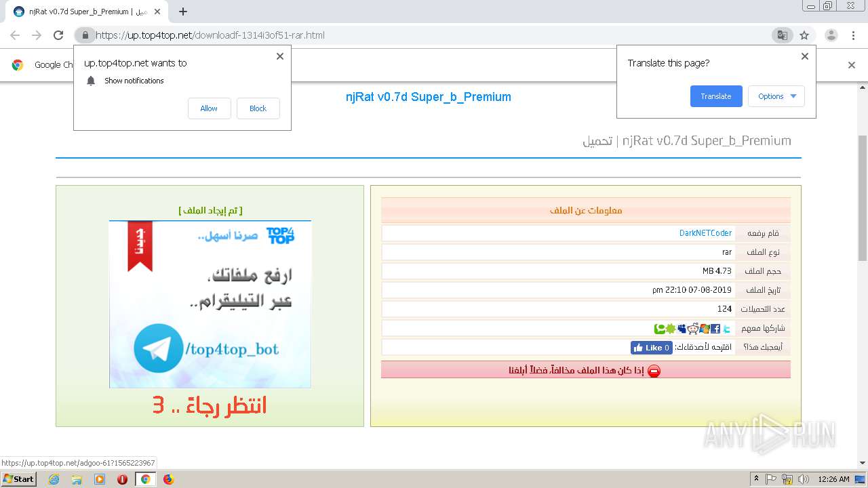Click the Telegram top4top_bot ad banner
Screen dimensions: 868x488
click(x=210, y=304)
